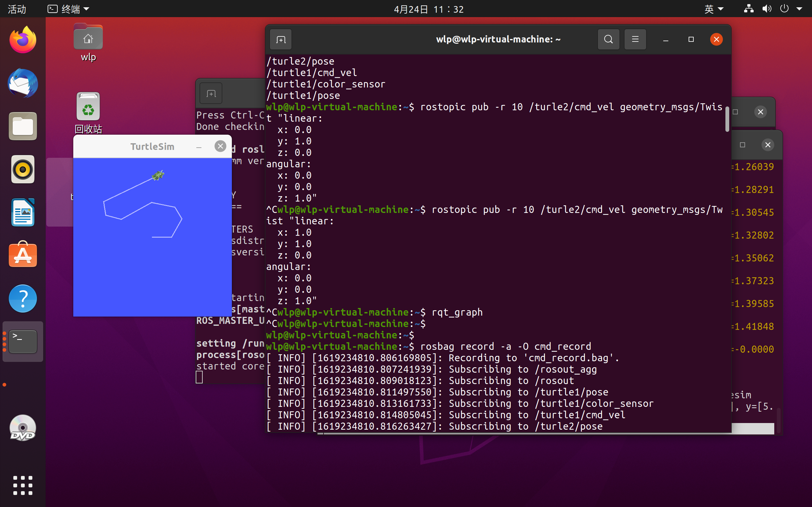Click the DVD disc dock icon
The height and width of the screenshot is (507, 812).
(23, 428)
